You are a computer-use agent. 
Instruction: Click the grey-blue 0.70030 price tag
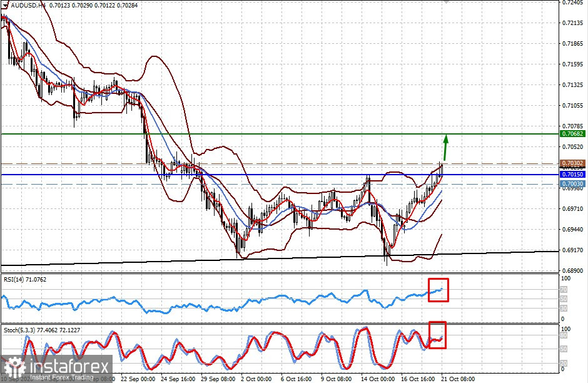(x=572, y=184)
